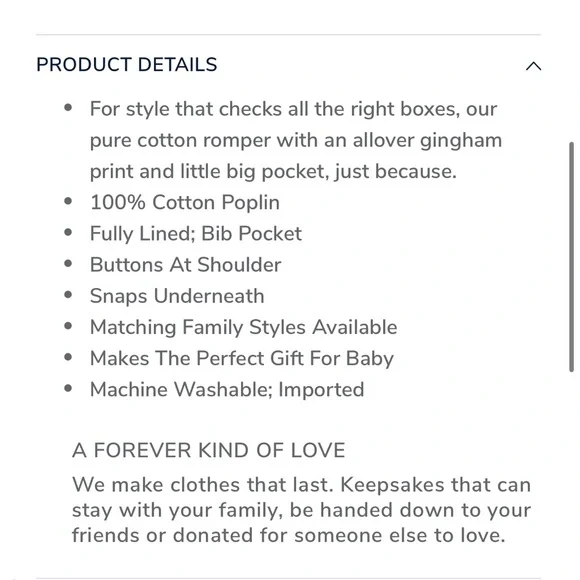Click 'Fully Lined; Bib Pocket' line
Image resolution: width=580 pixels, height=580 pixels.
[x=196, y=234]
